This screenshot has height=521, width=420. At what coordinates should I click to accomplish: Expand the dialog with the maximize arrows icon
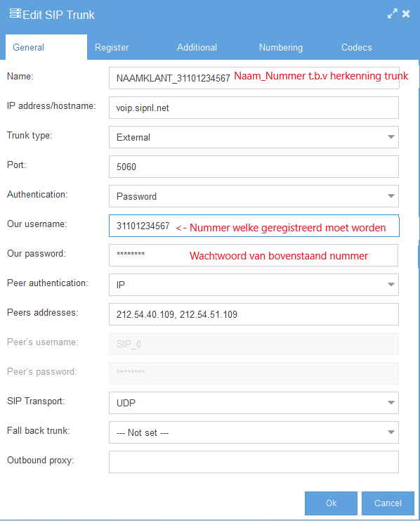[393, 13]
